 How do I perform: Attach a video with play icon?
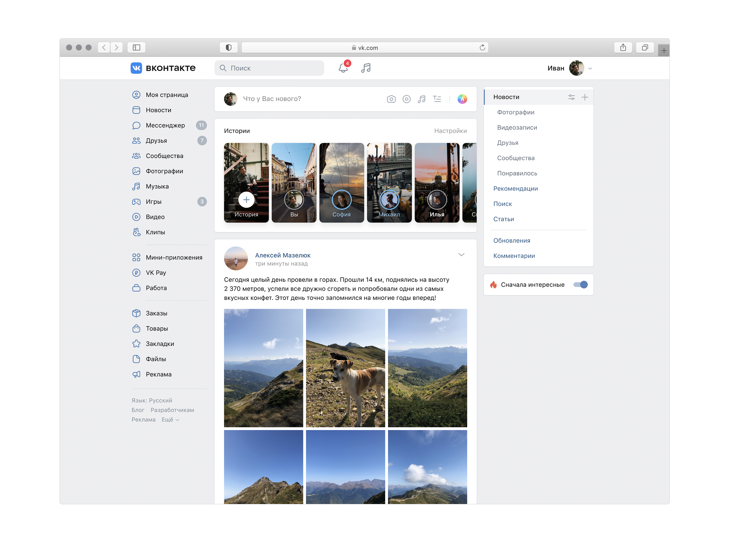point(406,99)
